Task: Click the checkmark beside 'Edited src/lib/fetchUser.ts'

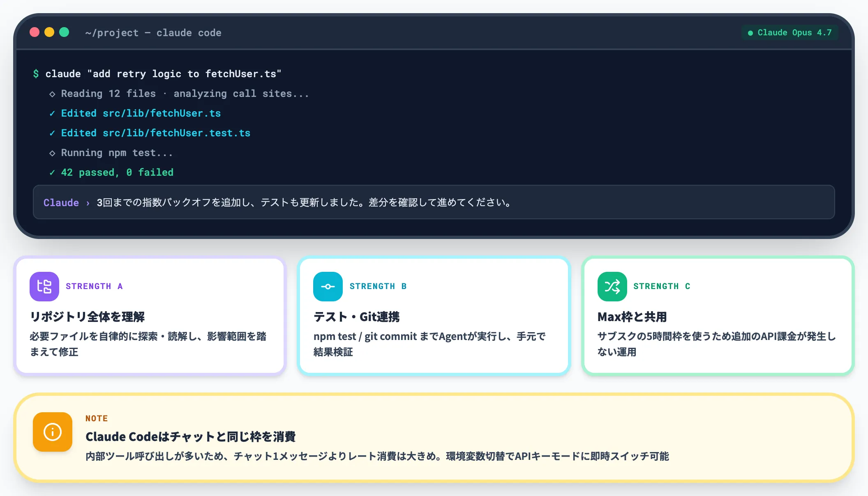Action: click(x=52, y=114)
